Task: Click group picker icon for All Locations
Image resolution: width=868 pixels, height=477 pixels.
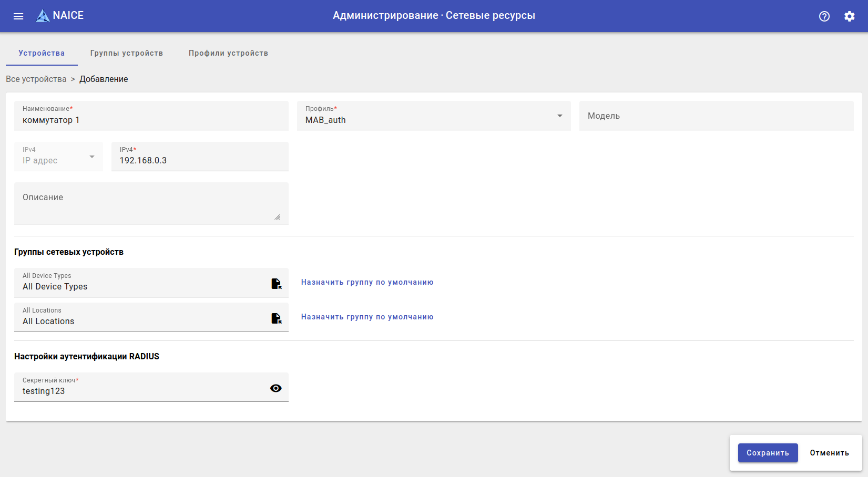Action: [276, 318]
